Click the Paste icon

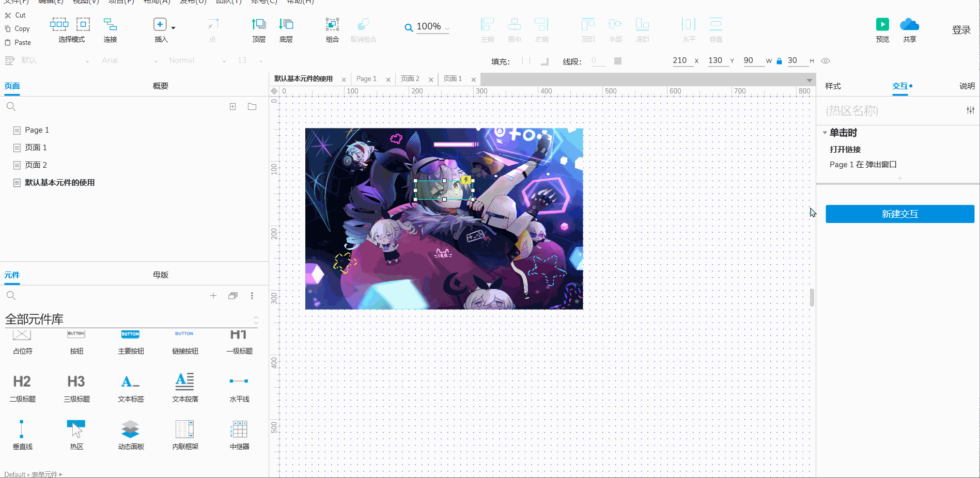8,42
